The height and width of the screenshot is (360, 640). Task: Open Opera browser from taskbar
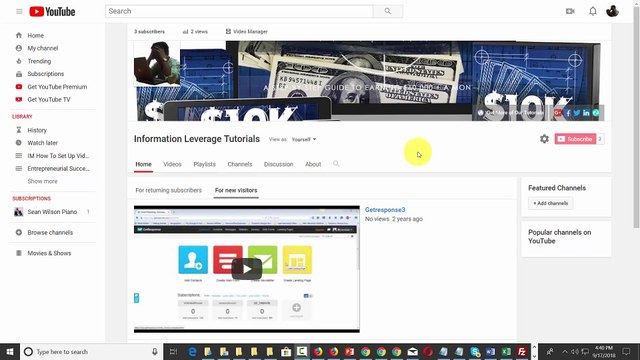pos(428,351)
